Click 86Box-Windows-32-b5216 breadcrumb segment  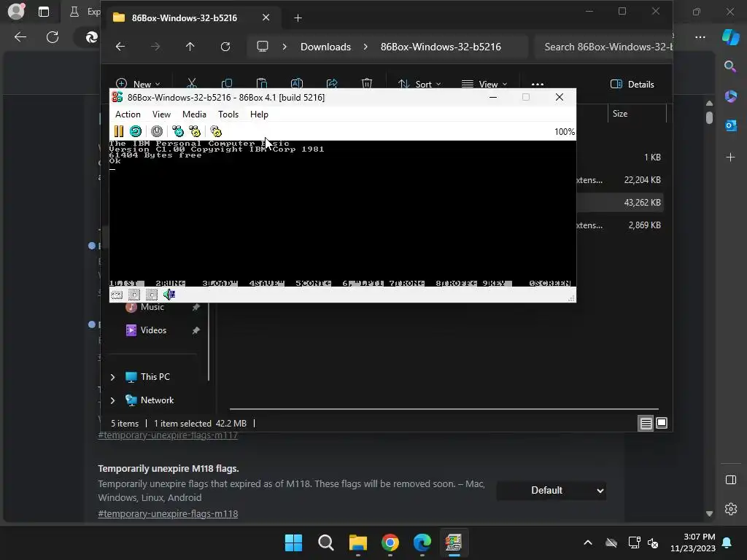click(x=441, y=47)
